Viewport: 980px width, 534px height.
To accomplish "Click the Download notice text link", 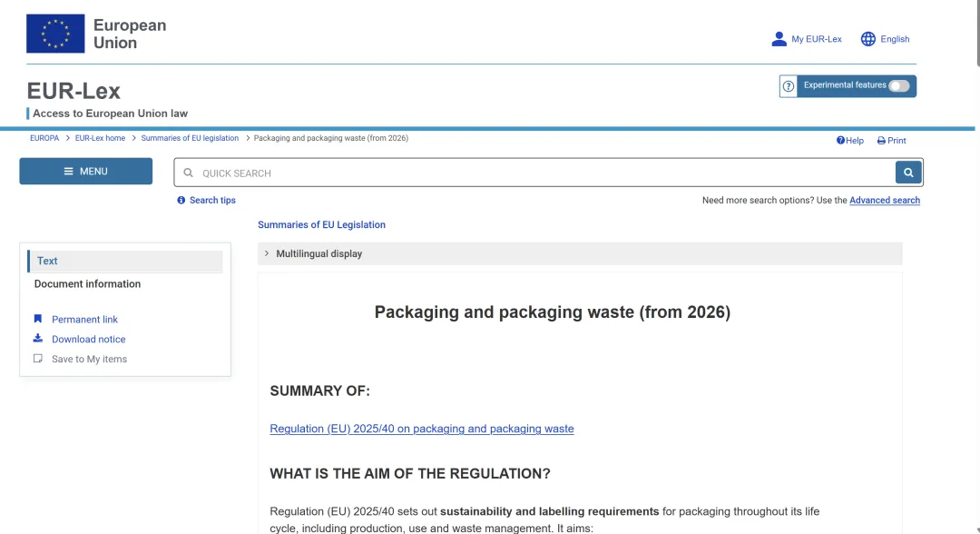I will (89, 340).
